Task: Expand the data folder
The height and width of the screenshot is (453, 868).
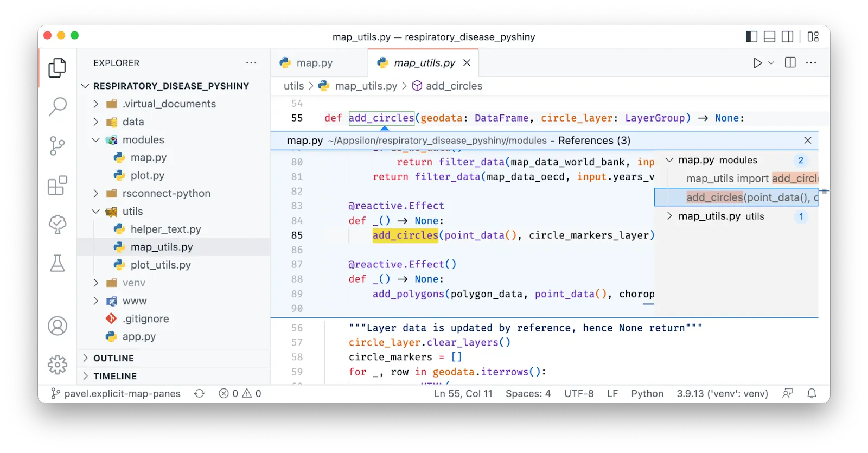Action: (133, 122)
